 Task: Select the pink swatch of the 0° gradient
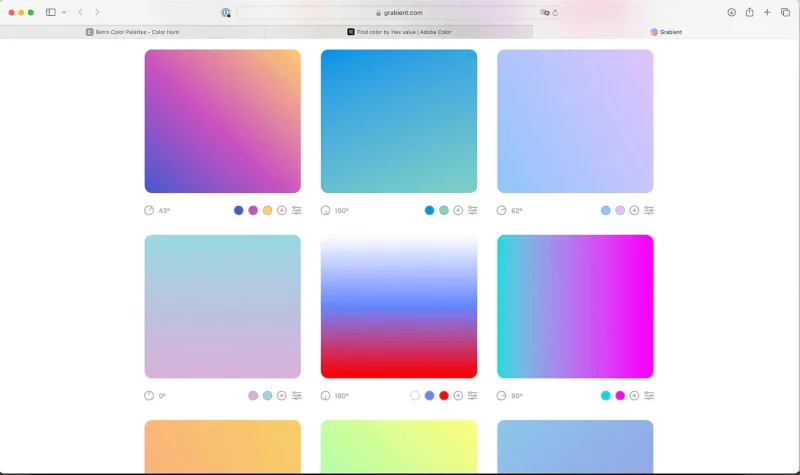click(253, 395)
